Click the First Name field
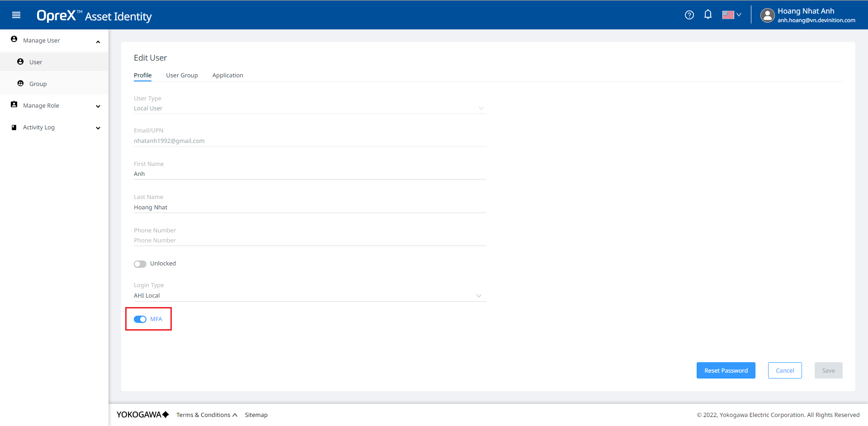 (310, 174)
